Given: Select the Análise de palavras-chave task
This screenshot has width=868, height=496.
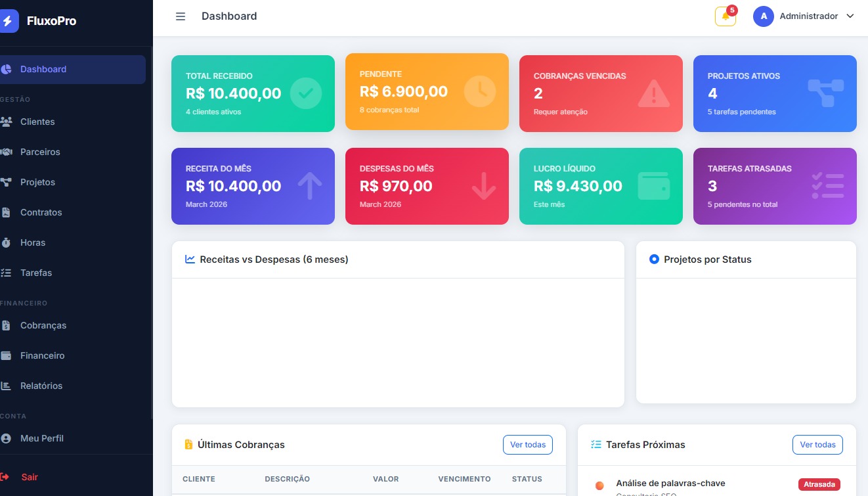Looking at the screenshot, I should (x=670, y=484).
